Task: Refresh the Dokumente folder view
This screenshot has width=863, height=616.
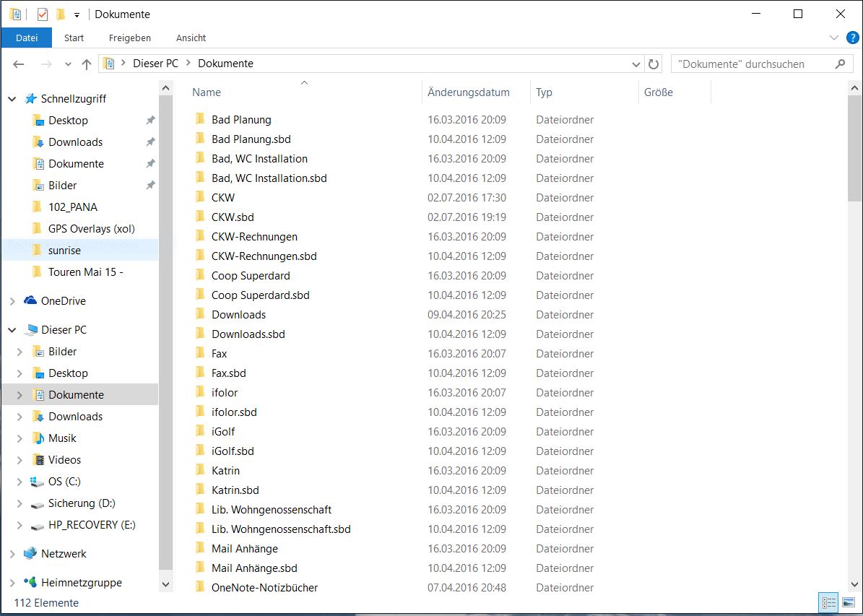Action: tap(654, 64)
